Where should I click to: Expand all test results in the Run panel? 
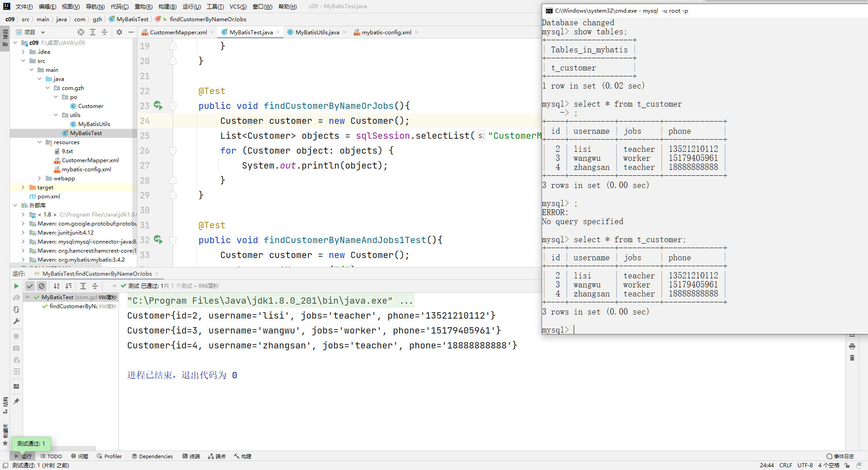point(83,286)
